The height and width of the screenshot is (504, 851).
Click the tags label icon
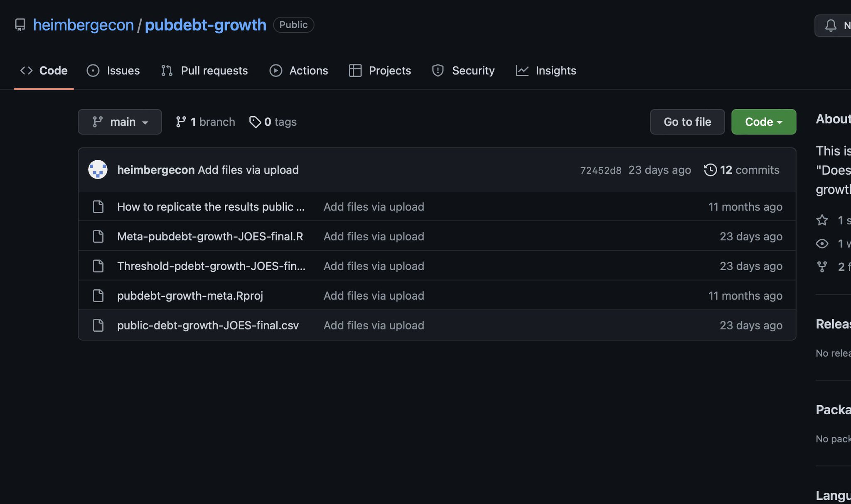(255, 122)
